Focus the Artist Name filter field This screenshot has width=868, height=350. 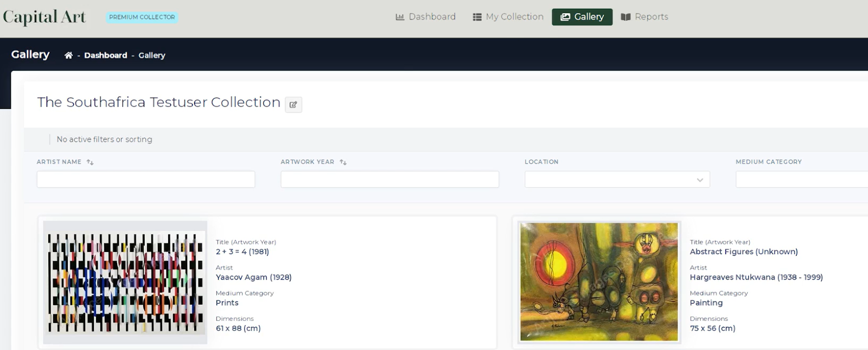point(146,179)
